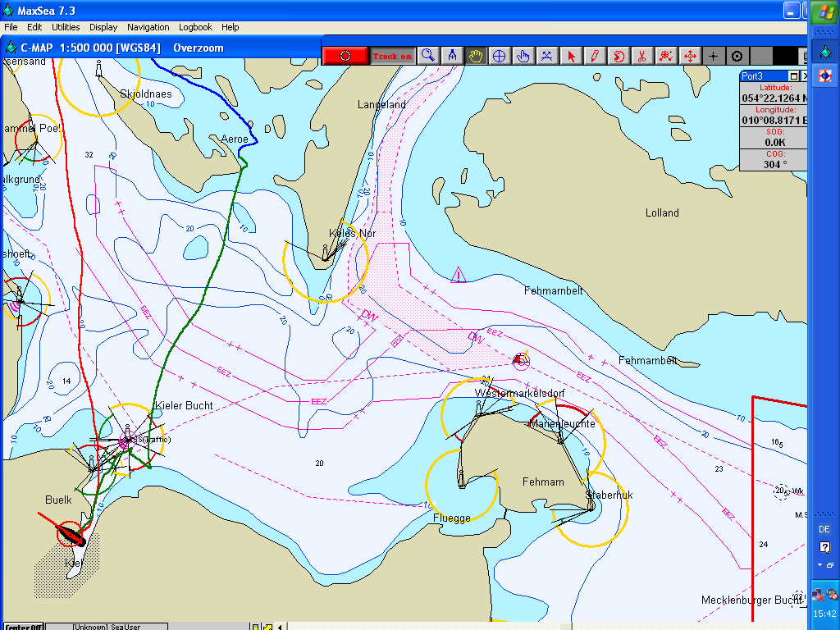Image resolution: width=840 pixels, height=630 pixels.
Task: Click the Skjoldnaes lighthouse symbol
Action: (x=98, y=68)
